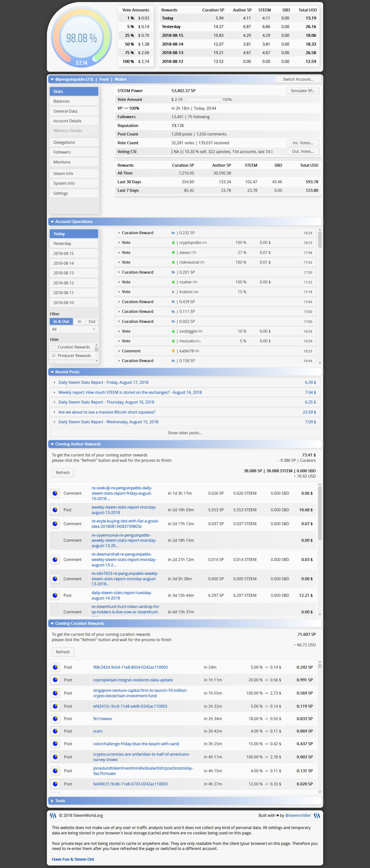The width and height of the screenshot is (370, 868).
Task: Open pie chart for fa049c31 curation post
Action: (x=55, y=784)
